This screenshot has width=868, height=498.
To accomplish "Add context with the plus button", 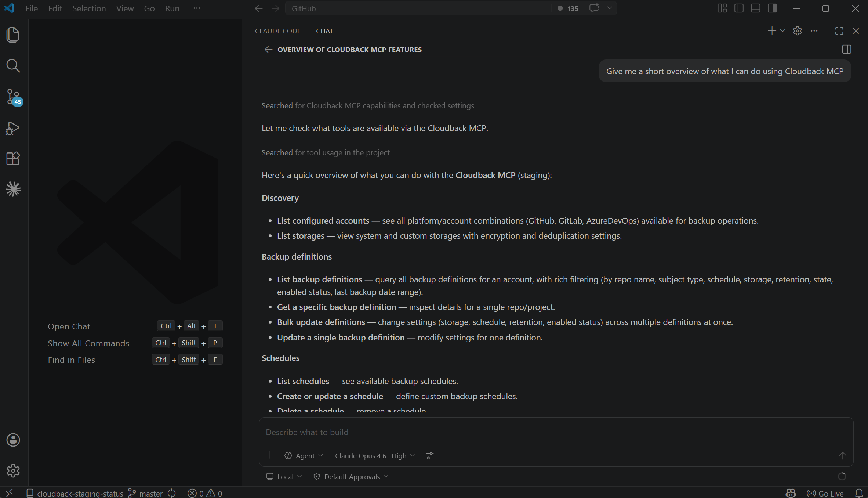I will 270,455.
